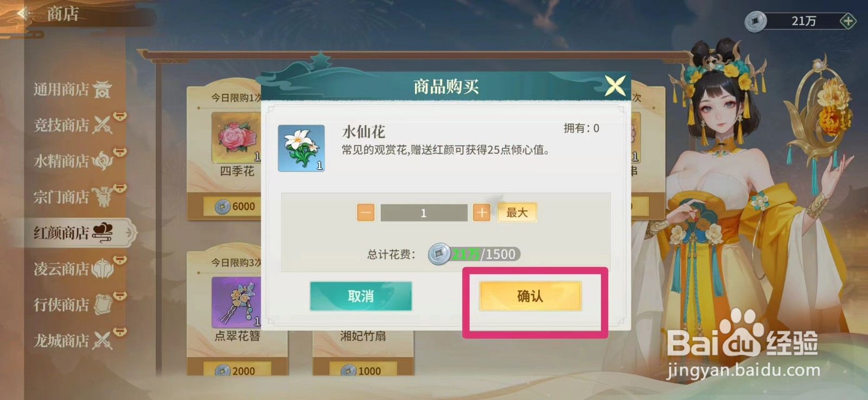
Task: Decrease quantity with the minus button
Action: pos(366,213)
